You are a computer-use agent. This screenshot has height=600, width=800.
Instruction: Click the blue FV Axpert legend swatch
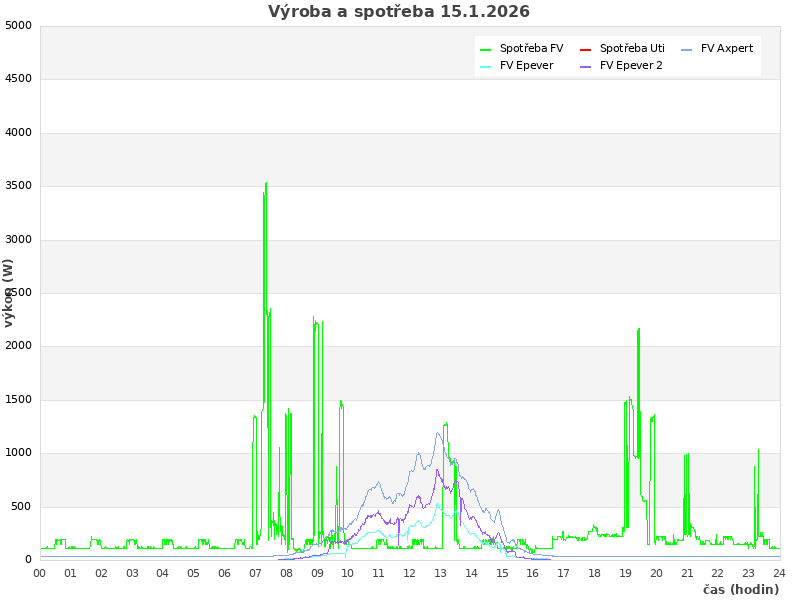click(687, 49)
